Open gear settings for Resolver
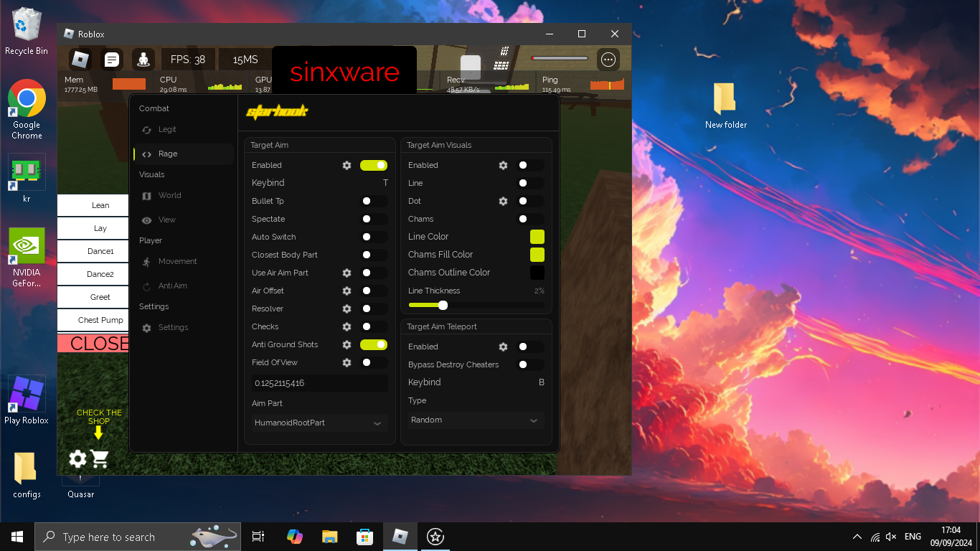Viewport: 980px width, 551px height. pyautogui.click(x=347, y=309)
